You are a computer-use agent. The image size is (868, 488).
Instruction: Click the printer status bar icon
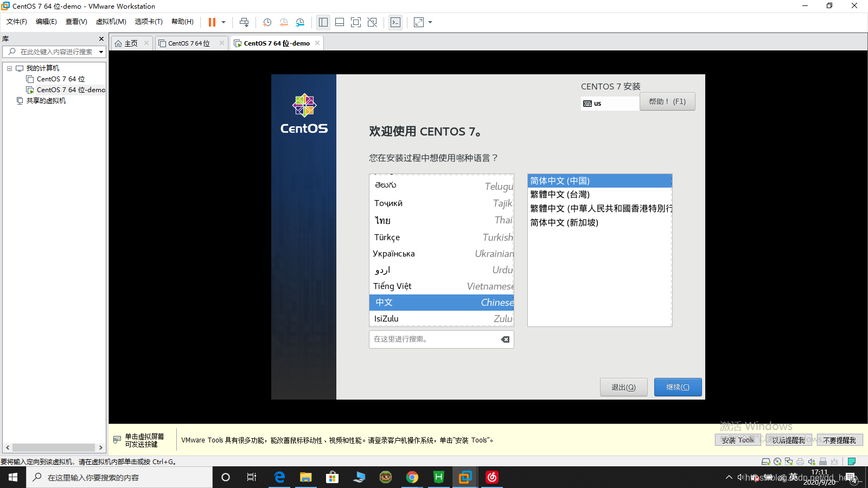pos(800,462)
